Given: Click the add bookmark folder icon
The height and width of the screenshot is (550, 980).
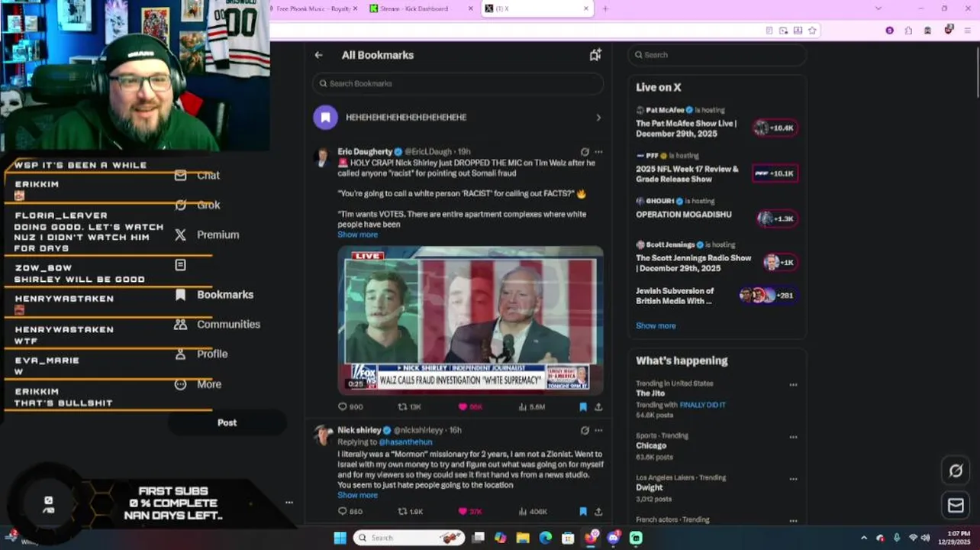Looking at the screenshot, I should [595, 55].
